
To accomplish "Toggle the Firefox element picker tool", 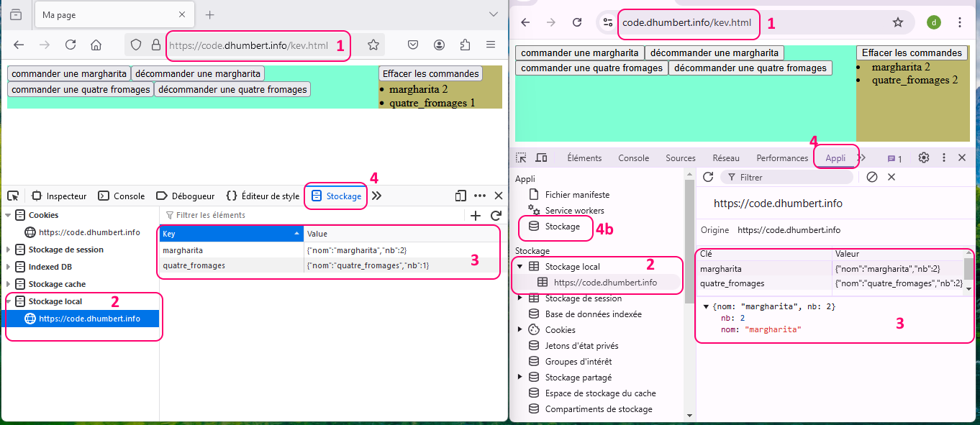I will 13,196.
